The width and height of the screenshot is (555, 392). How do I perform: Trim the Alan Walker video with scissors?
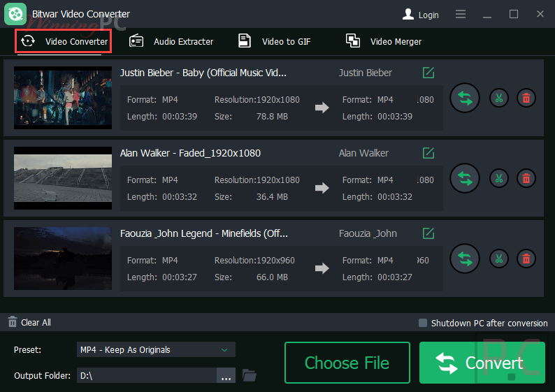tap(498, 178)
